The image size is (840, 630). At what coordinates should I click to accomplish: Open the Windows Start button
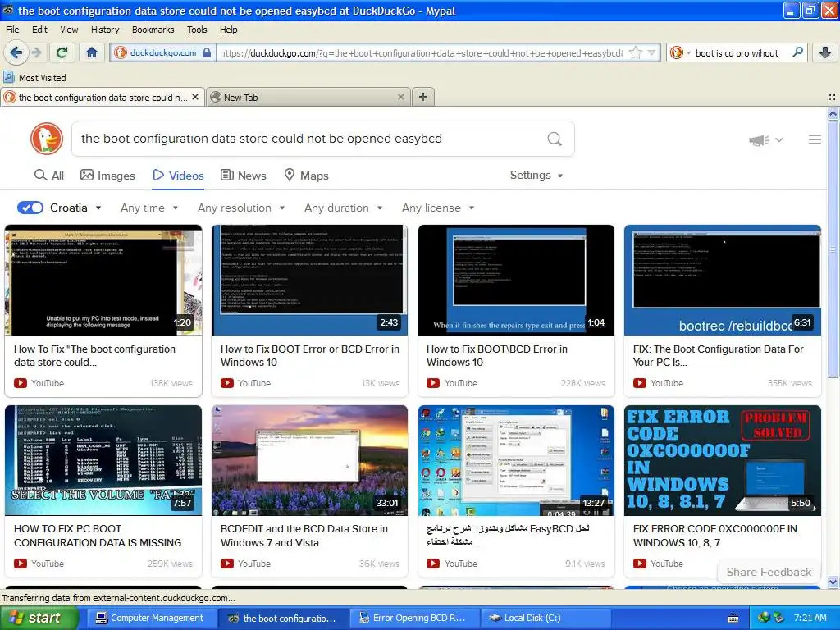coord(39,618)
